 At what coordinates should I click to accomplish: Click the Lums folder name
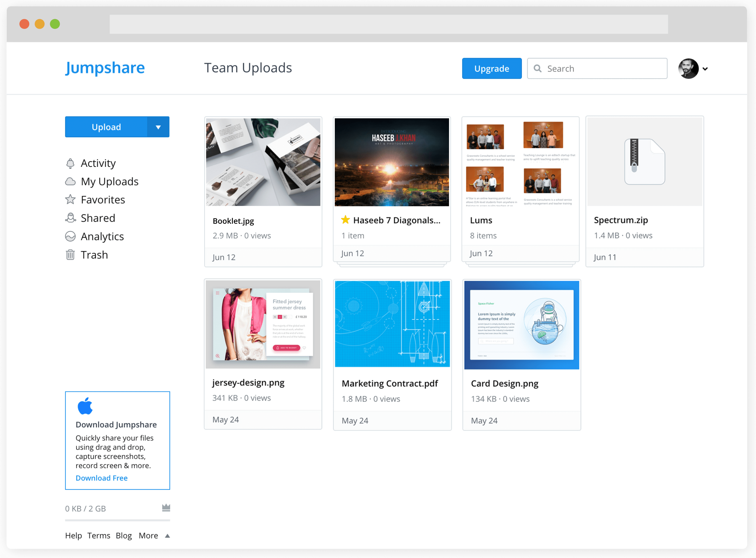click(x=481, y=221)
